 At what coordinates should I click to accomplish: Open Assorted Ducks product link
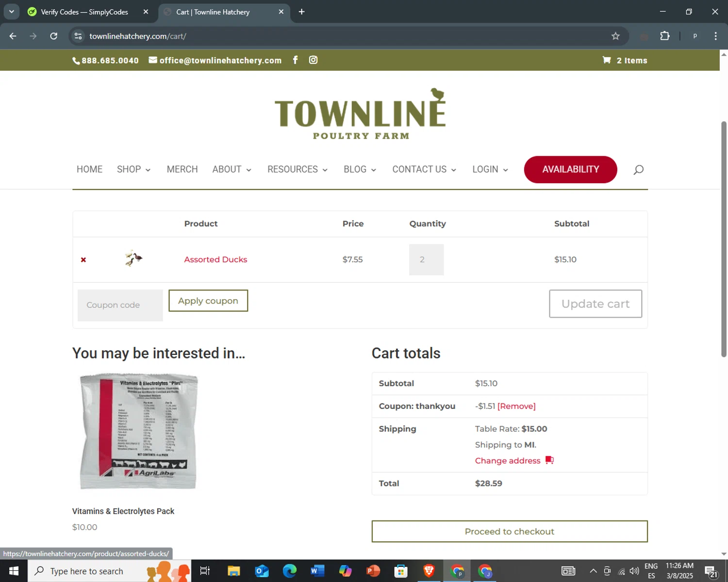tap(215, 259)
